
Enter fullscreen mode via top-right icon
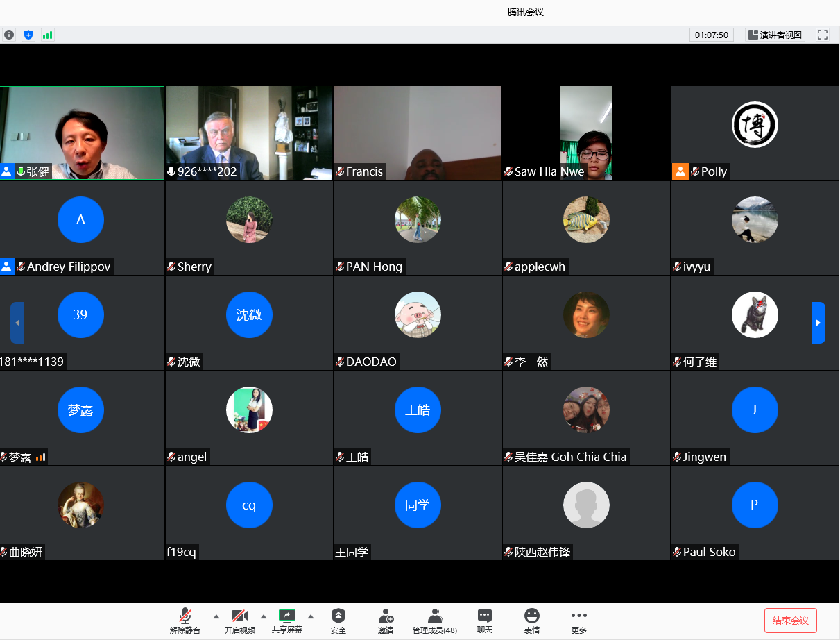(823, 35)
